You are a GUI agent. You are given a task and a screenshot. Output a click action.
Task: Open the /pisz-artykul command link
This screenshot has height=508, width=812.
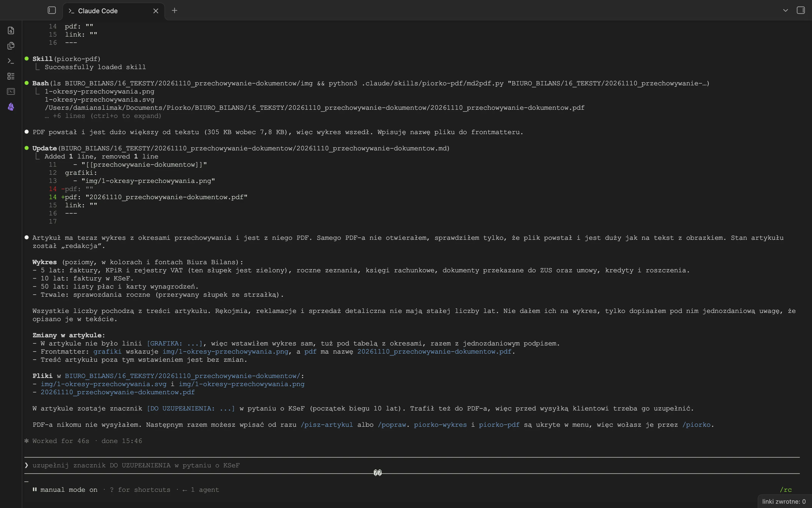327,425
